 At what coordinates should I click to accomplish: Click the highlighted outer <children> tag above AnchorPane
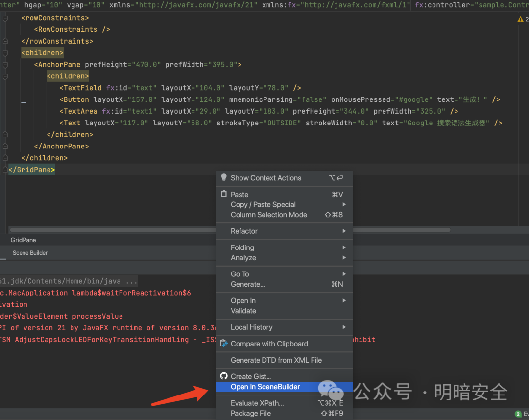(42, 52)
